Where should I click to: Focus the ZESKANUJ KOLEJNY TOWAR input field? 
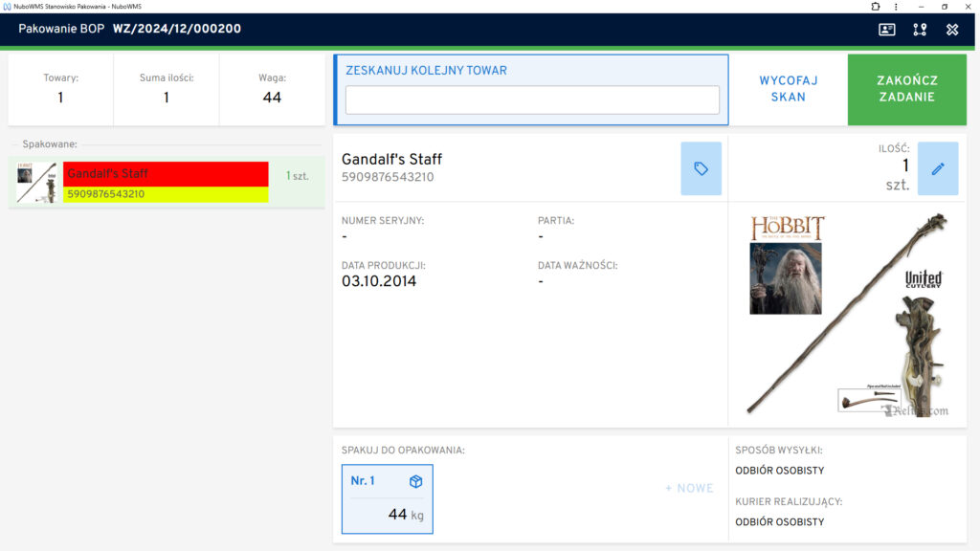point(532,100)
